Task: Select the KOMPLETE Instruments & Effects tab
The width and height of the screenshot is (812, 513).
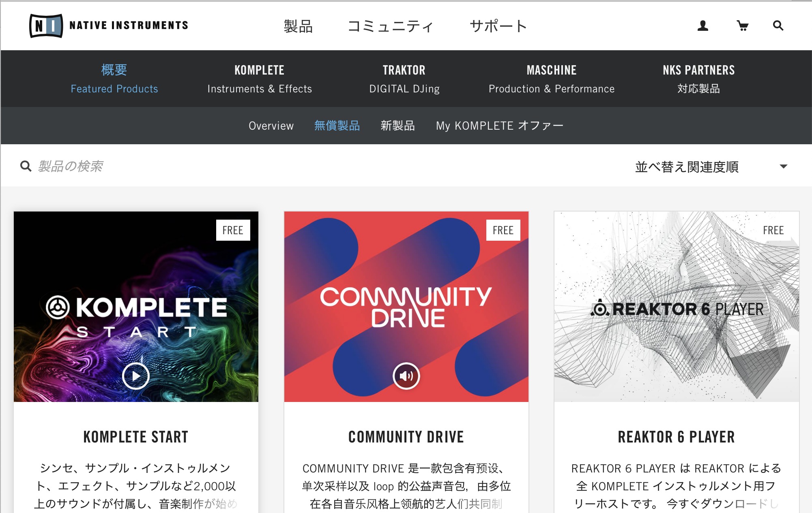Action: pyautogui.click(x=260, y=79)
